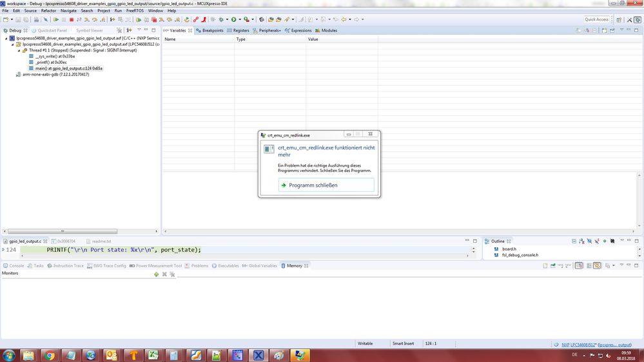Open the SWO Trace Config tab
The height and width of the screenshot is (362, 644).
coord(106,266)
